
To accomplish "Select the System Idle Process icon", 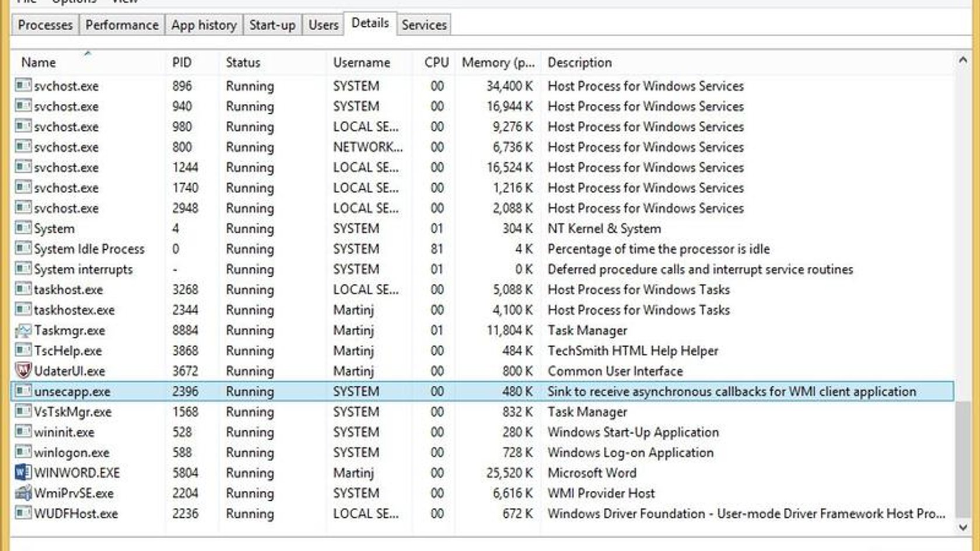I will (23, 249).
